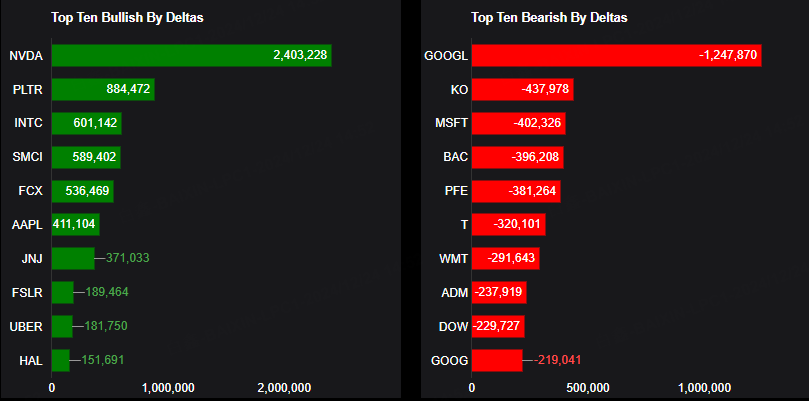This screenshot has width=809, height=401.
Task: Select the BAC bearish delta bar
Action: [517, 157]
